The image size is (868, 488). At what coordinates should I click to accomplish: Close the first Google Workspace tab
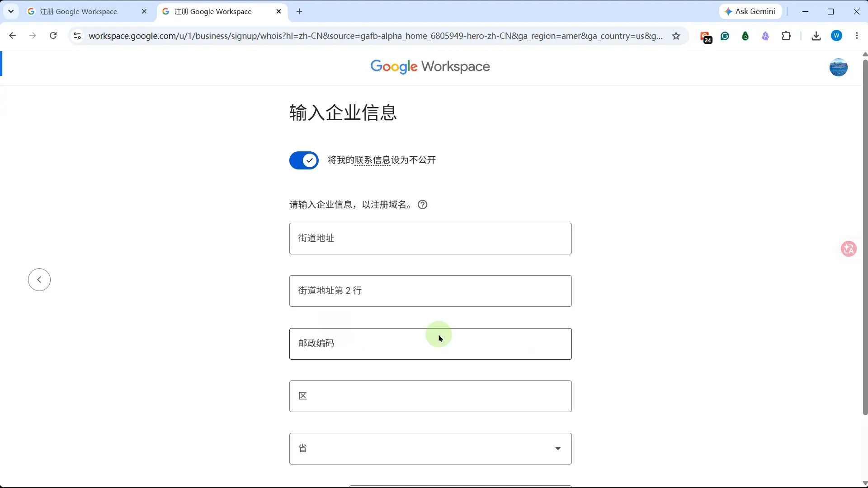click(x=144, y=12)
